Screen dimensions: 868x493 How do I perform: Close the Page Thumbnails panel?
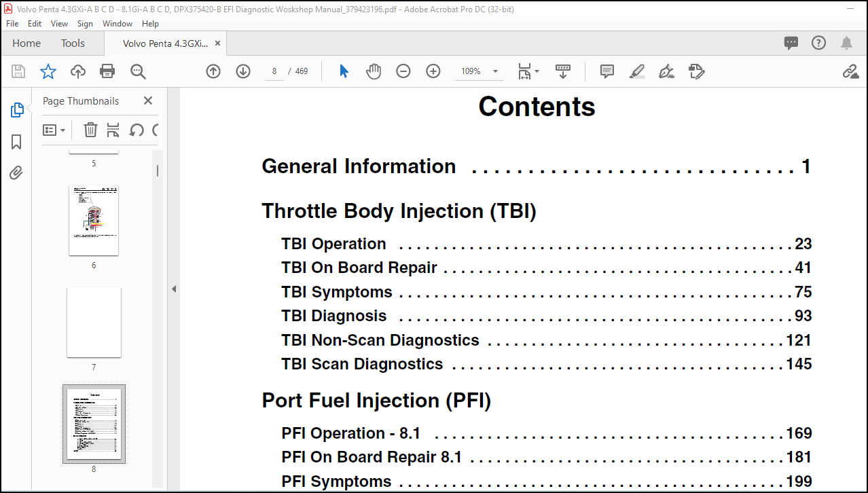(148, 101)
